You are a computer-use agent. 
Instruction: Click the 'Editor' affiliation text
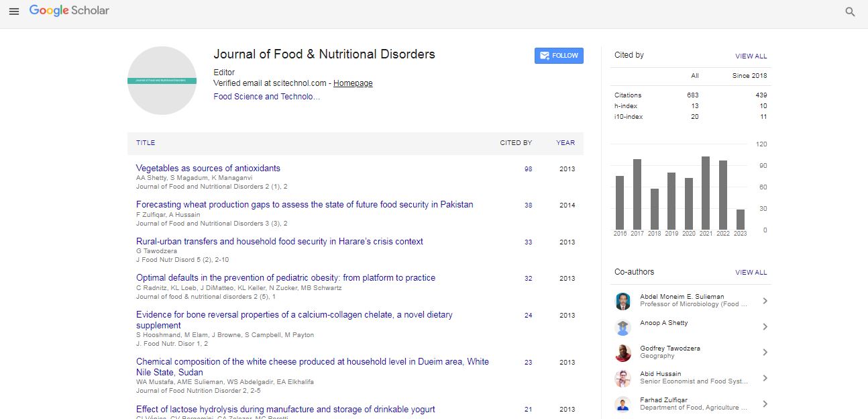(x=224, y=73)
